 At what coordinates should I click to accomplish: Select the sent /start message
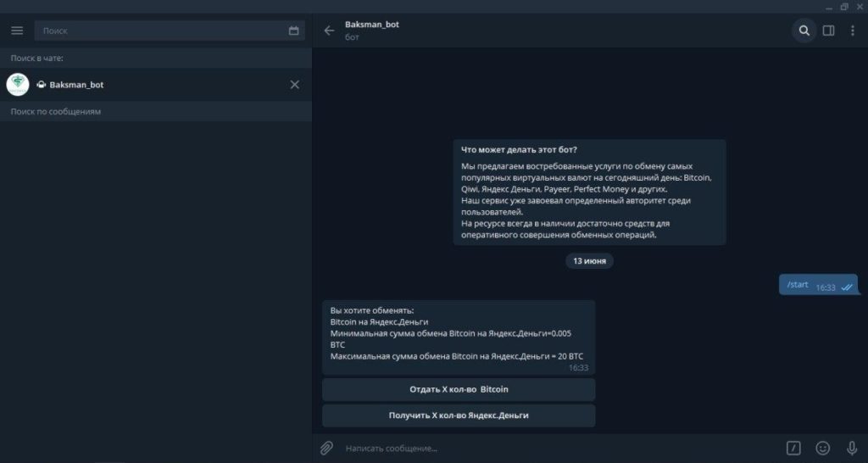[x=818, y=285]
